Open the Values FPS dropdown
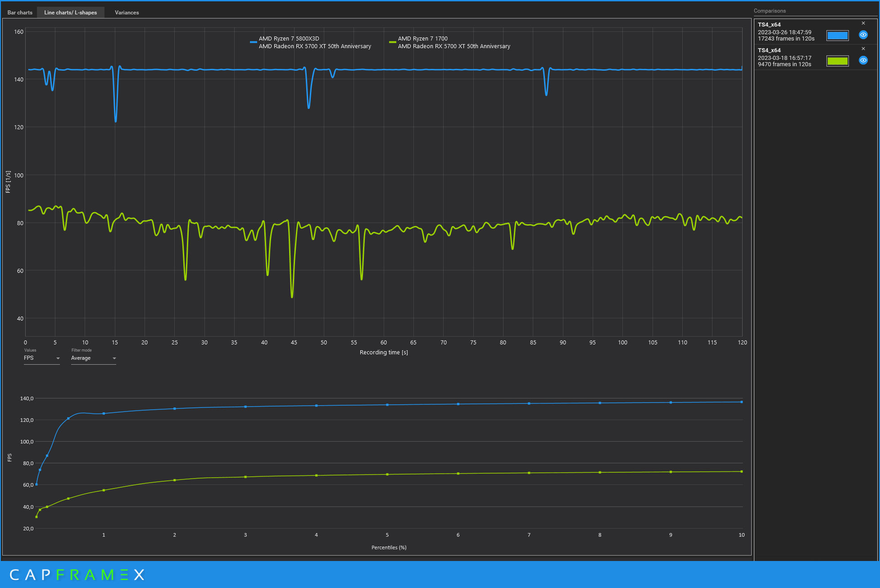The height and width of the screenshot is (588, 880). pyautogui.click(x=41, y=358)
